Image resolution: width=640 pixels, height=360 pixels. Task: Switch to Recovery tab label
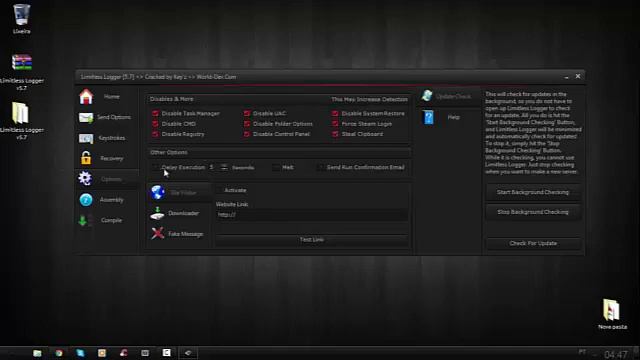(x=111, y=158)
